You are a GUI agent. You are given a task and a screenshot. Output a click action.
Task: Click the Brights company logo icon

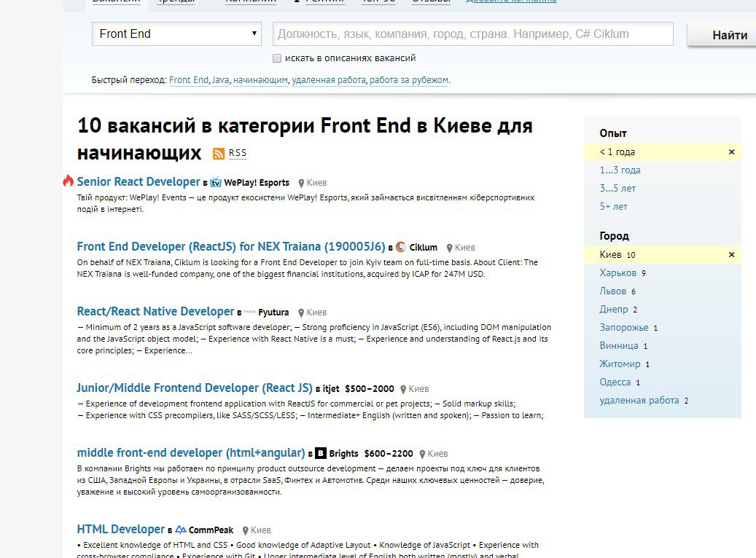tap(321, 453)
